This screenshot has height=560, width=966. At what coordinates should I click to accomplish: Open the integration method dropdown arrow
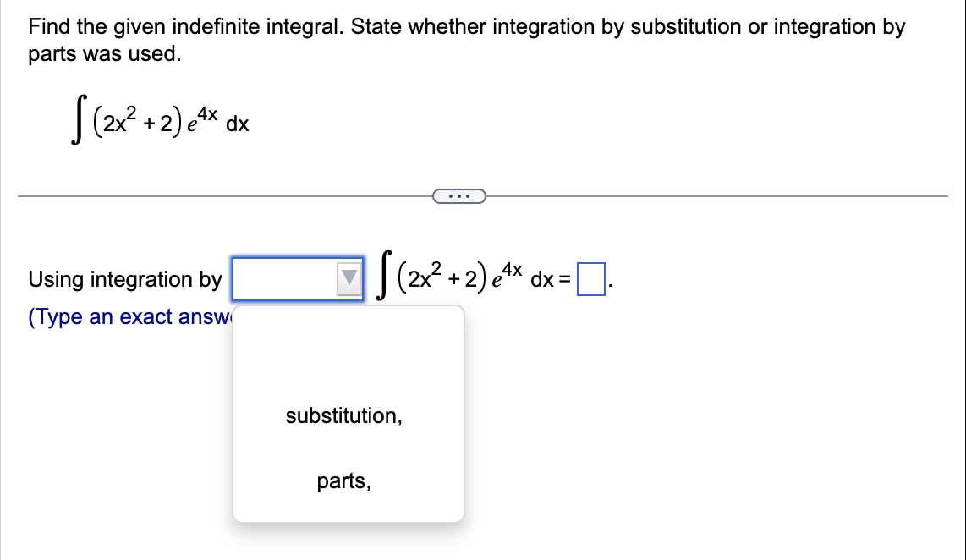coord(347,277)
